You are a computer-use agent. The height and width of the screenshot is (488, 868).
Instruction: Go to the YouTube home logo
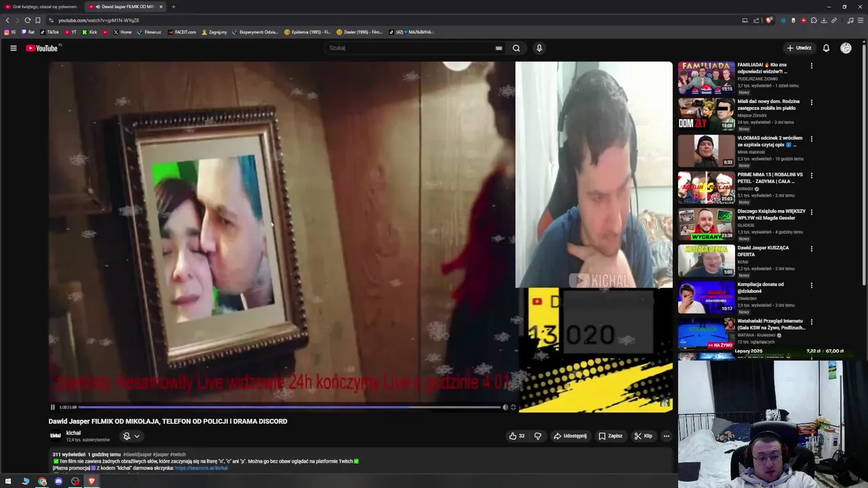42,48
